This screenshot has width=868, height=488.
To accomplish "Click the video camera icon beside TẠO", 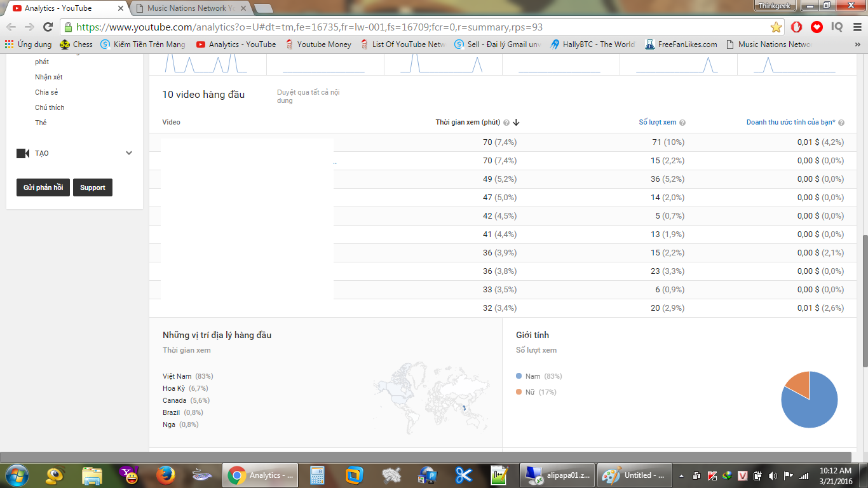I will click(23, 153).
